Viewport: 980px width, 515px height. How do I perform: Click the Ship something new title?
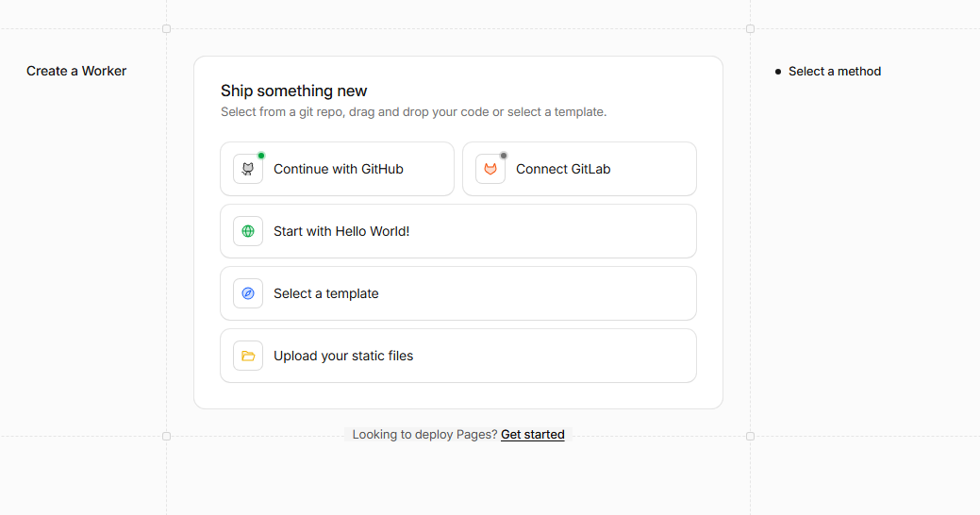(x=293, y=91)
